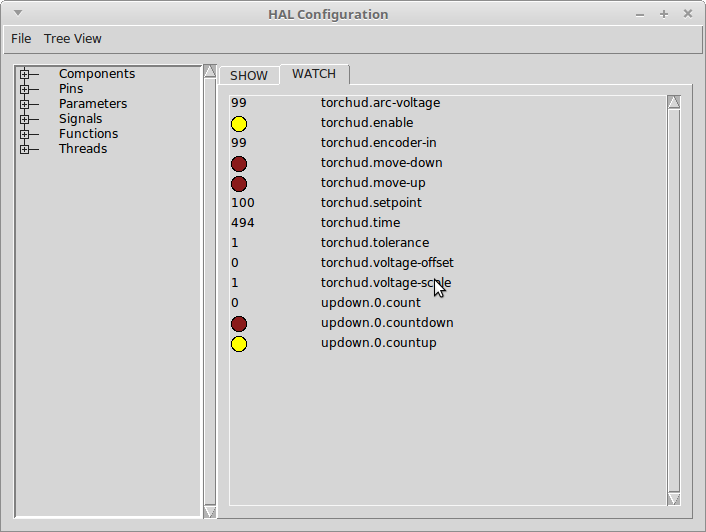
Task: Click the torchud.encoder-in label
Action: [x=379, y=143]
